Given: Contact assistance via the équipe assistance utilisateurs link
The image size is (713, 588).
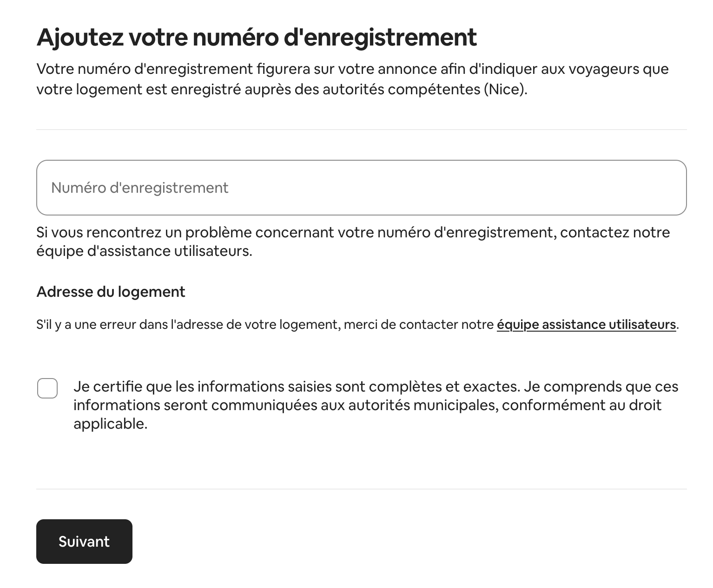Looking at the screenshot, I should pyautogui.click(x=586, y=325).
